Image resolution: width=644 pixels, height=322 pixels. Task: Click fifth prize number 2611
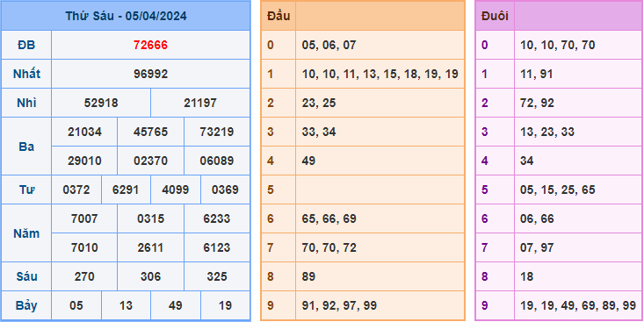[150, 247]
